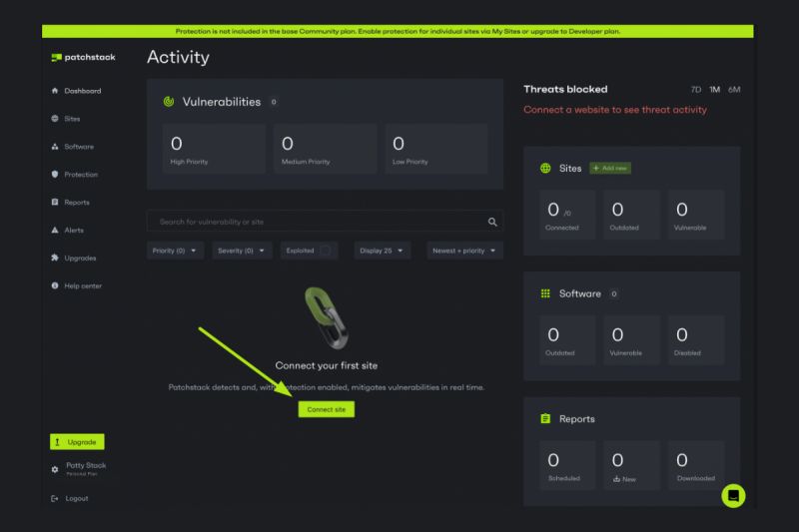Image resolution: width=799 pixels, height=532 pixels.
Task: Click the green Upgrade button
Action: [77, 442]
